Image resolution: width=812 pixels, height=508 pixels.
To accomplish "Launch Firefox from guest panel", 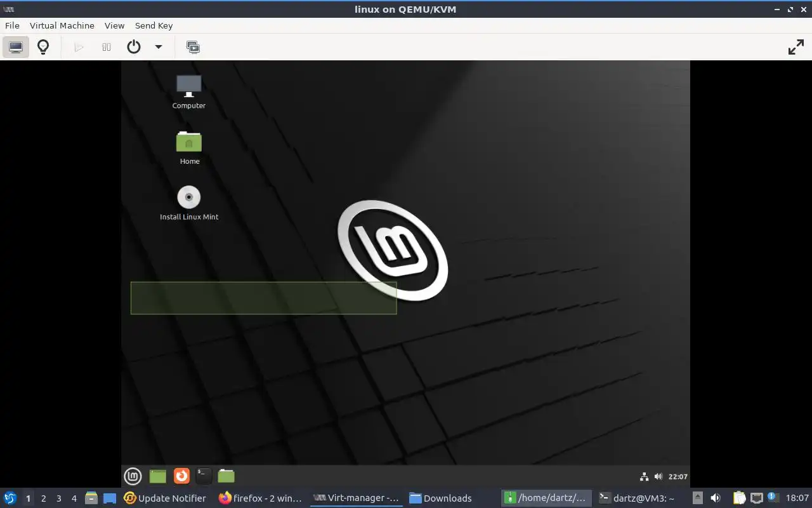I will (181, 476).
